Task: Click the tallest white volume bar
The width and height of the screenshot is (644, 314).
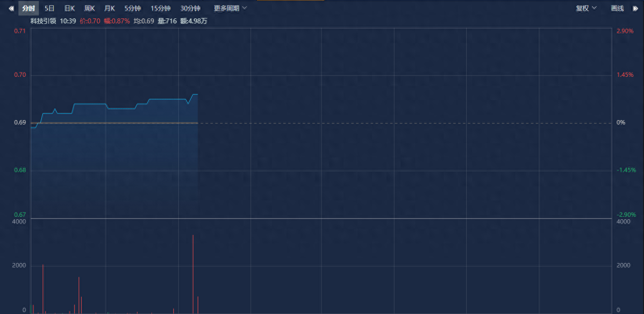Action: [193, 272]
